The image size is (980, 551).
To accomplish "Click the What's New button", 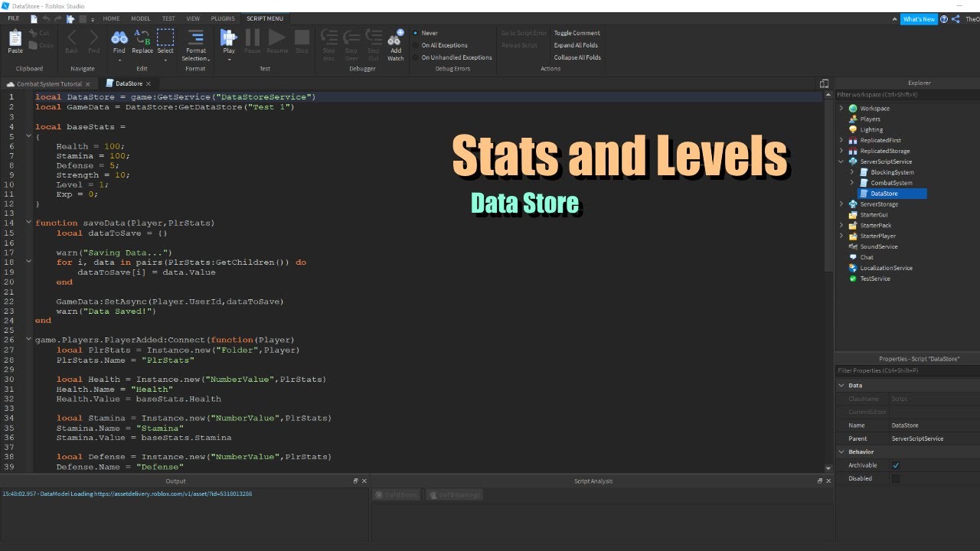I will tap(919, 19).
